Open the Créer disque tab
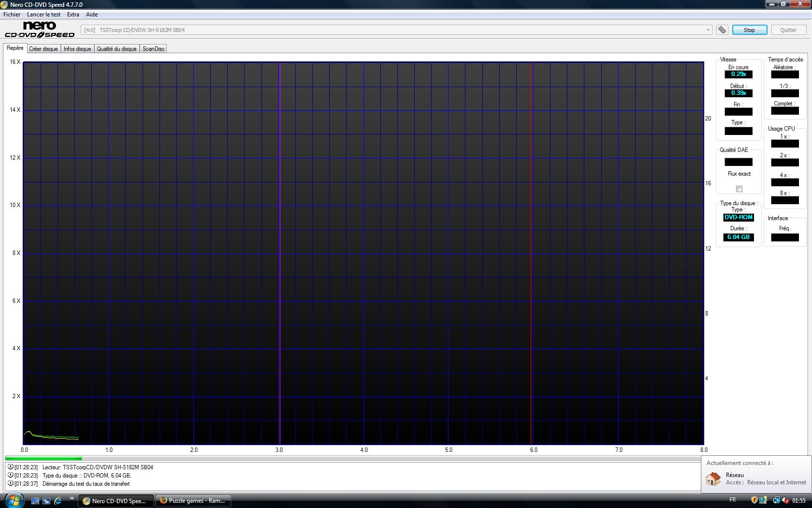Image resolution: width=812 pixels, height=508 pixels. point(43,49)
